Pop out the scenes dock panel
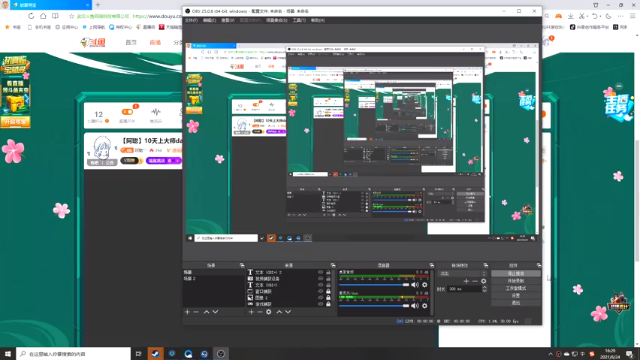This screenshot has height=360, width=640. click(242, 265)
